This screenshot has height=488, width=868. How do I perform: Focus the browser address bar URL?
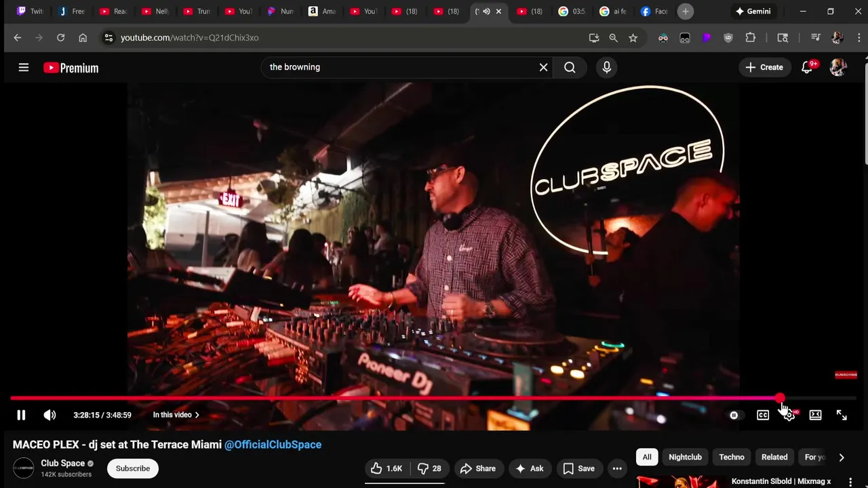click(189, 38)
